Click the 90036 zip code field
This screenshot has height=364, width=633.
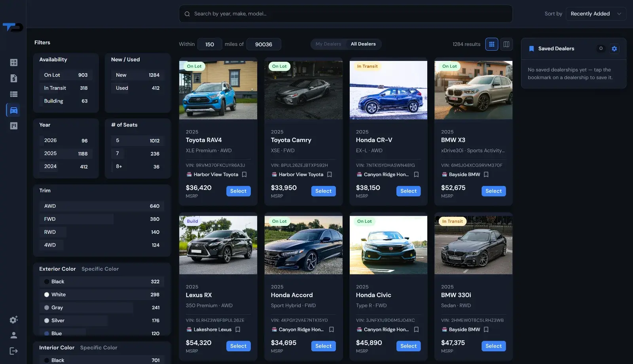(x=263, y=44)
